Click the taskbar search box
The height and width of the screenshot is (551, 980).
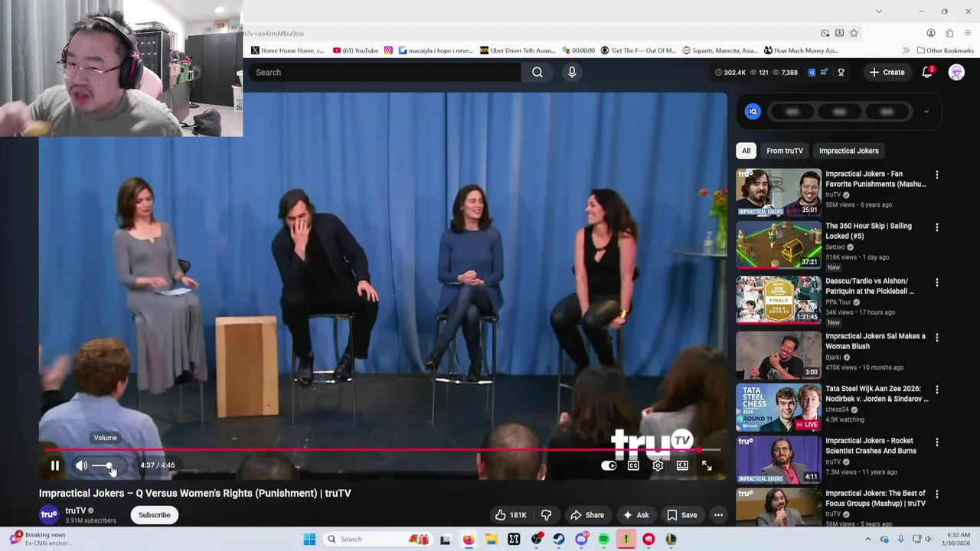tap(377, 539)
